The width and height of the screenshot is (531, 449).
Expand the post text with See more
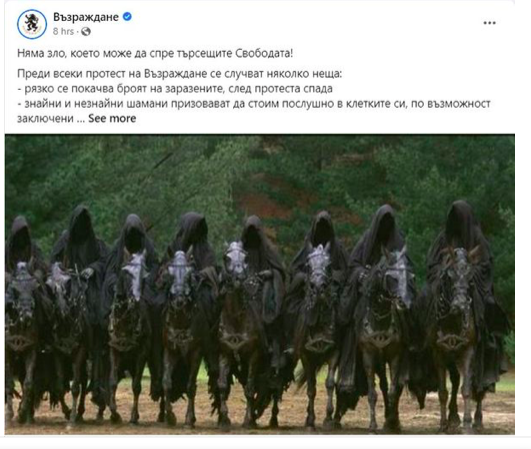pyautogui.click(x=112, y=118)
